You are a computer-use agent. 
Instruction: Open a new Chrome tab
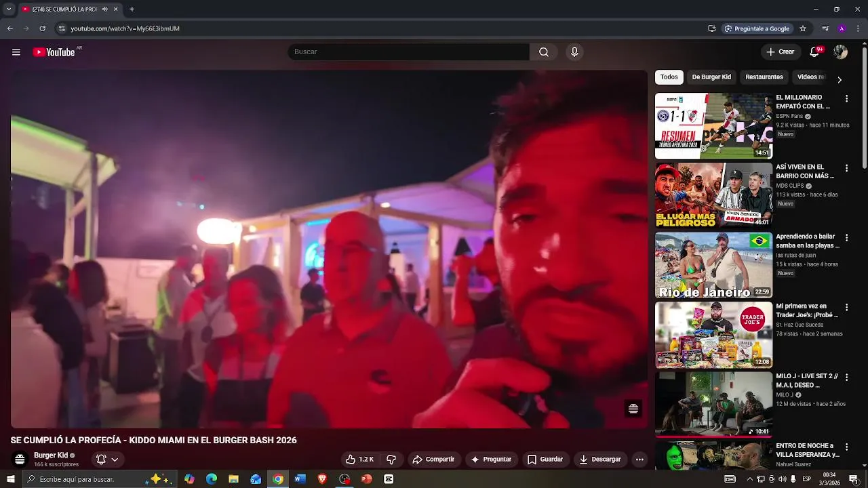coord(132,9)
